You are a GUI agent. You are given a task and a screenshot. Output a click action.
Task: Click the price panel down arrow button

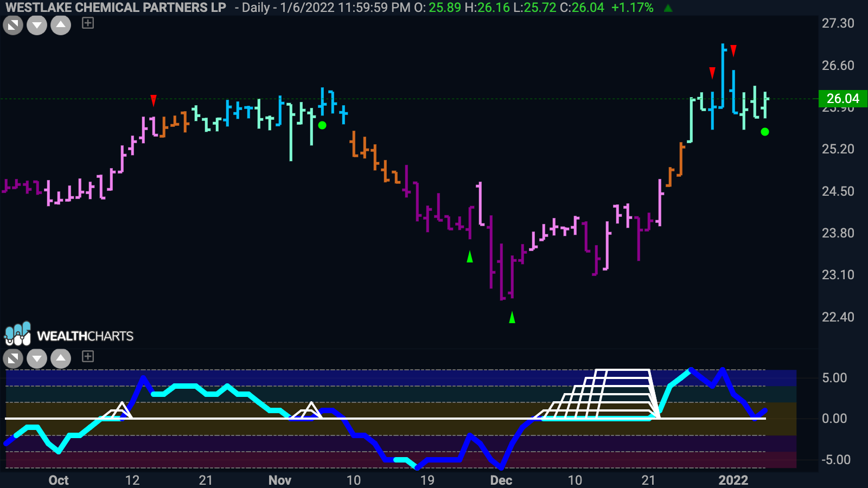pos(37,25)
